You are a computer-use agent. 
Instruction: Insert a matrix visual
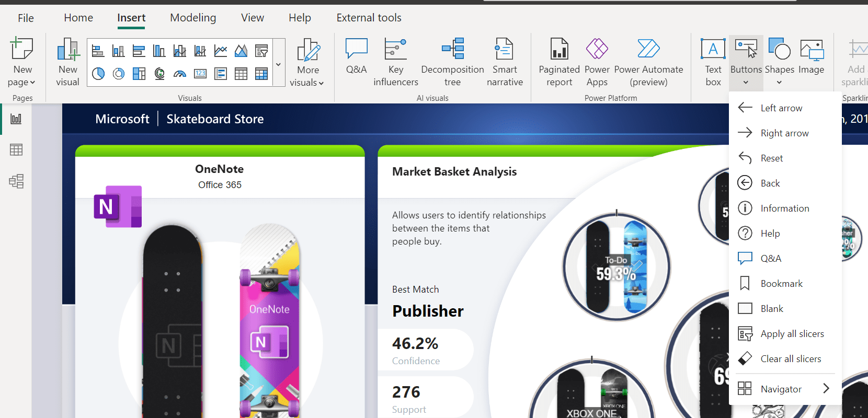(261, 74)
